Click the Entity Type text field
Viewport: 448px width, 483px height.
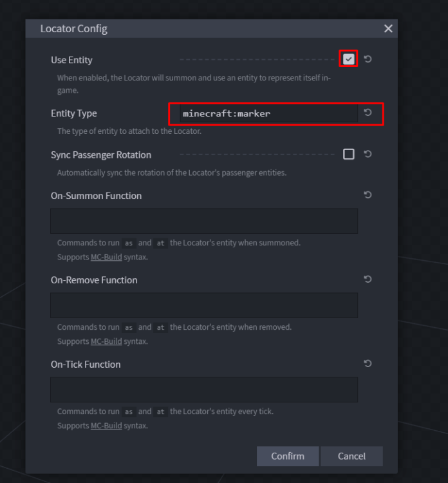point(268,113)
